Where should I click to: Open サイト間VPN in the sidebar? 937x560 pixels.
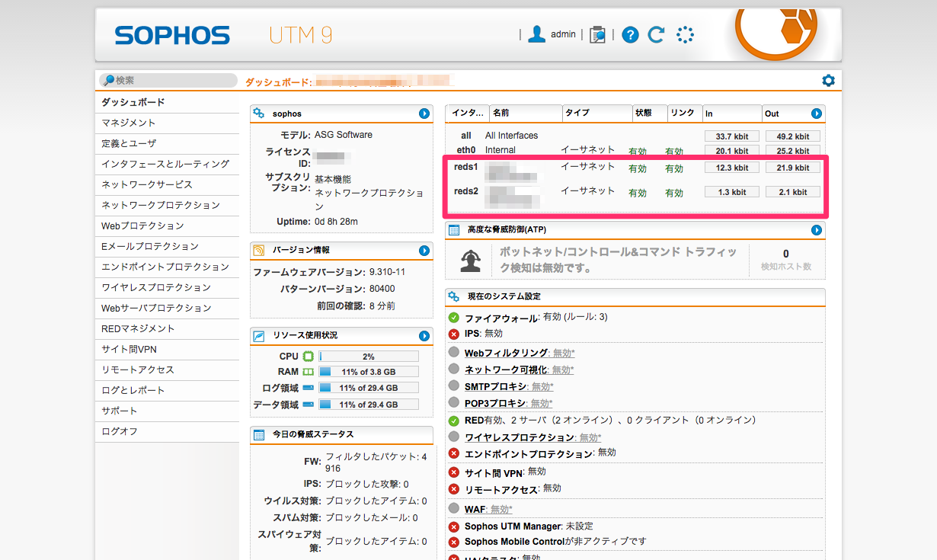coord(167,349)
